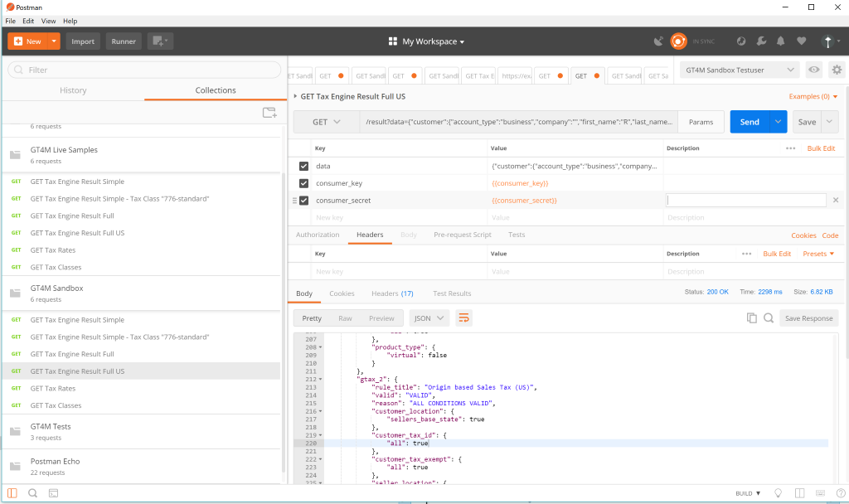
Task: Open keyboard shortcuts icon
Action: (x=820, y=493)
